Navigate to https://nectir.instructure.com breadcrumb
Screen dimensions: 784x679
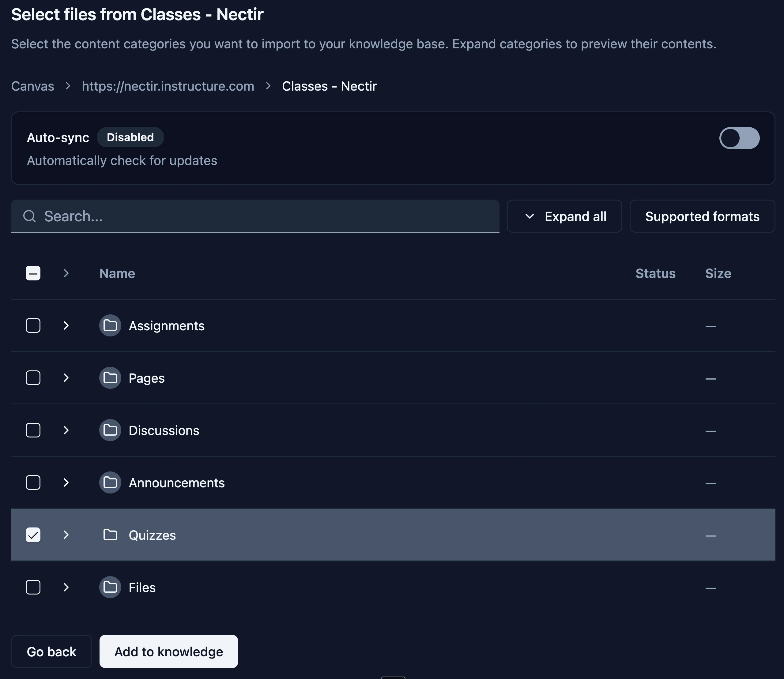168,86
